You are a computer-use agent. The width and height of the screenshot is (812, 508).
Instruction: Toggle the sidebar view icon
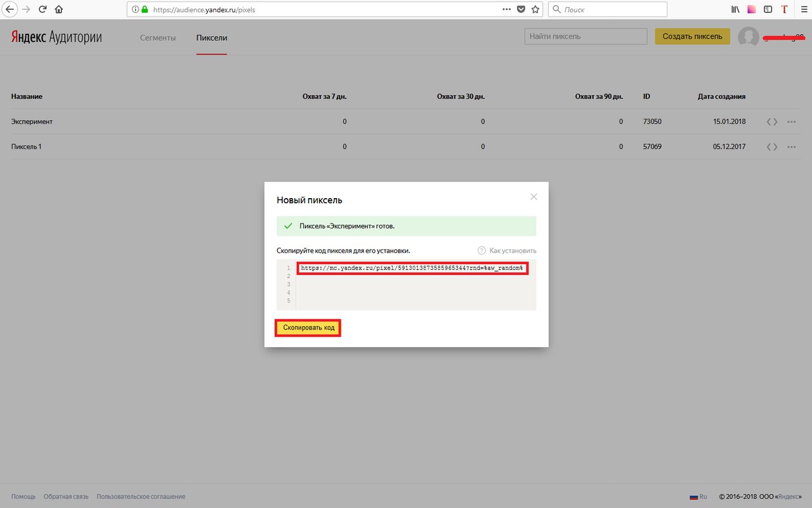coord(768,10)
